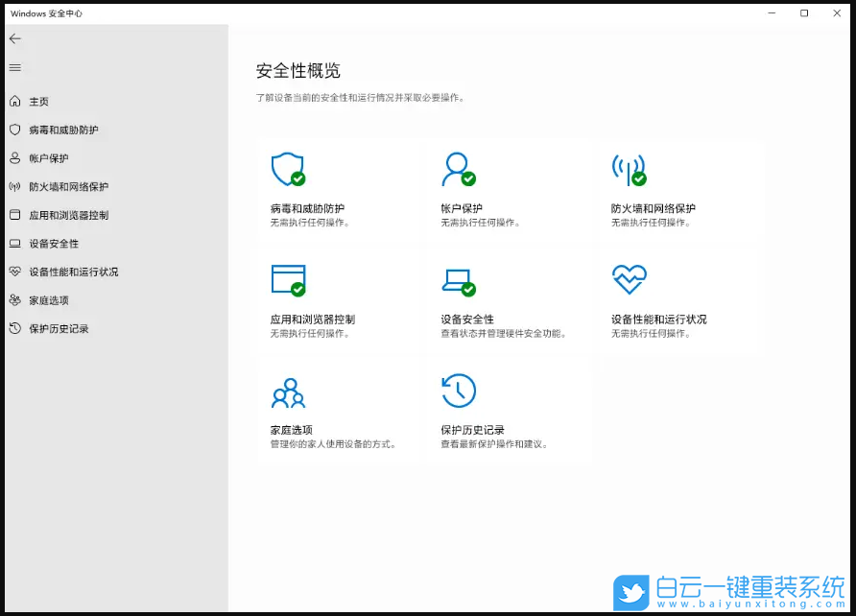Open 保护历史记录 clock icon tile
The height and width of the screenshot is (616, 856).
click(458, 391)
